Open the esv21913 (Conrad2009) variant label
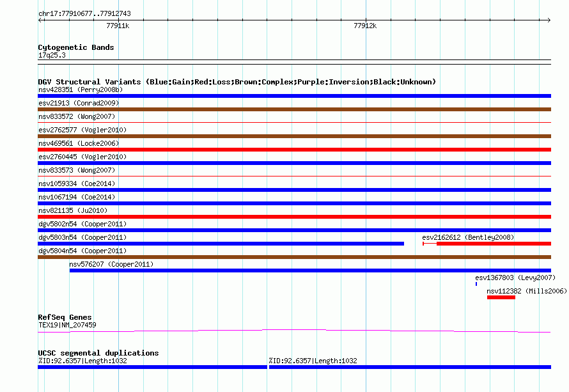The height and width of the screenshot is (392, 569). coord(79,103)
